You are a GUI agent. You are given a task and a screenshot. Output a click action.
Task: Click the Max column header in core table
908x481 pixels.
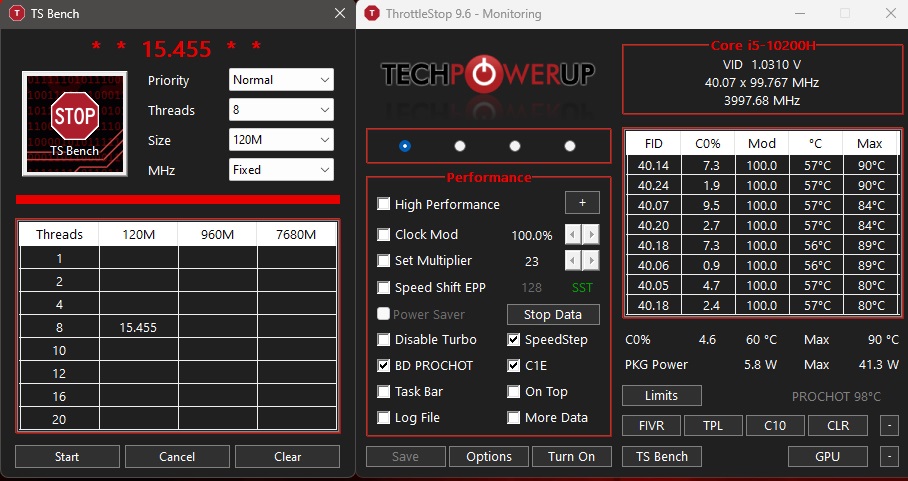coord(870,144)
